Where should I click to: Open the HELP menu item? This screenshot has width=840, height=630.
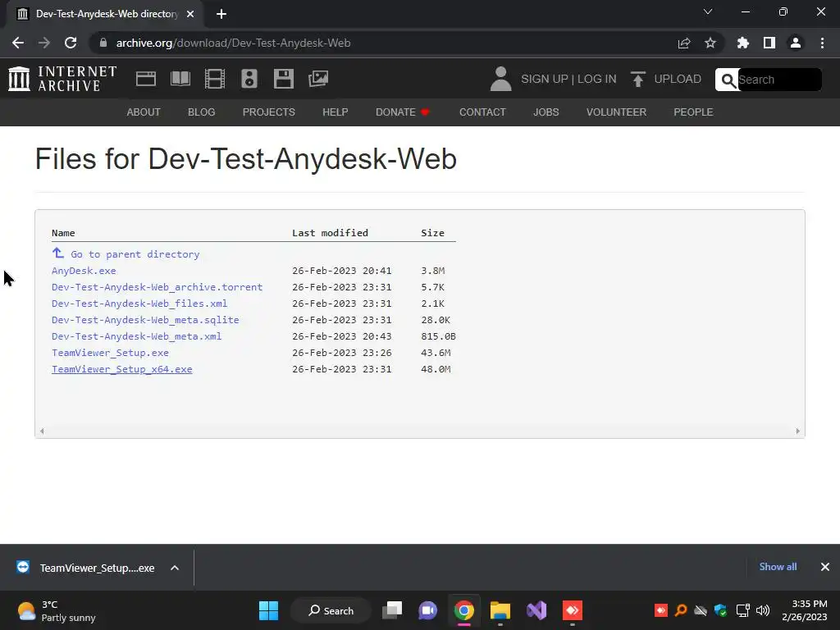tap(336, 112)
